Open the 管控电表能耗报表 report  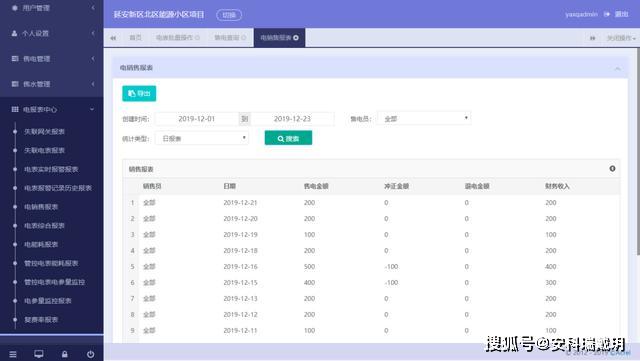(51, 263)
